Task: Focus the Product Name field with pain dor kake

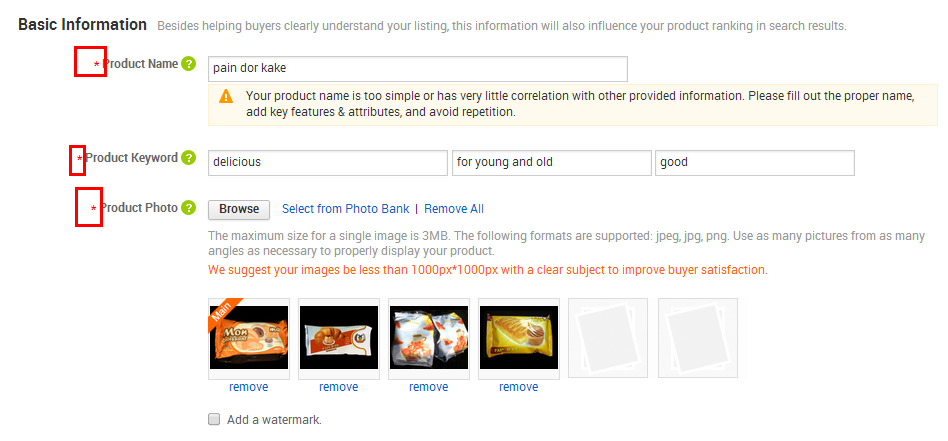Action: tap(418, 69)
